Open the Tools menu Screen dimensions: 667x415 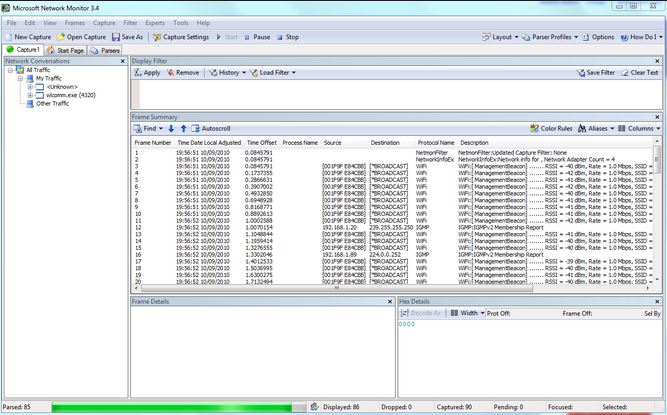[x=180, y=23]
